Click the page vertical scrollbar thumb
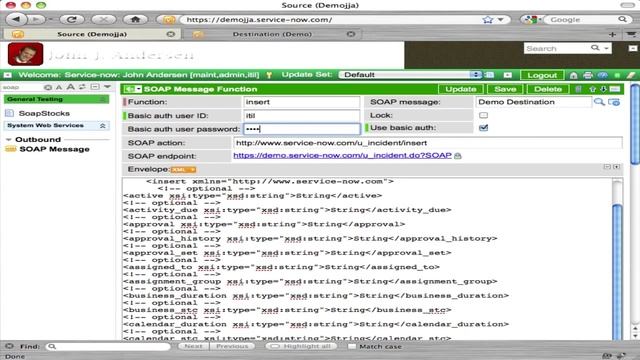The width and height of the screenshot is (640, 360). [x=635, y=124]
